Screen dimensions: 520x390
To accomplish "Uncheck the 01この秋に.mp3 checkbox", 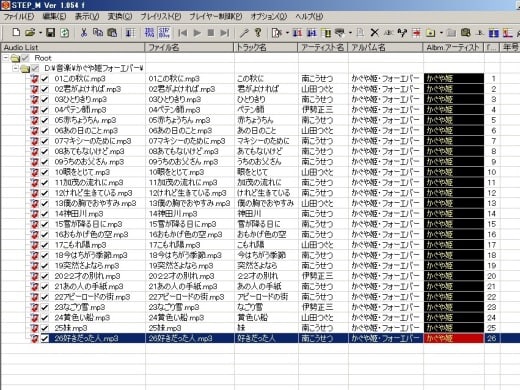I will coord(45,79).
